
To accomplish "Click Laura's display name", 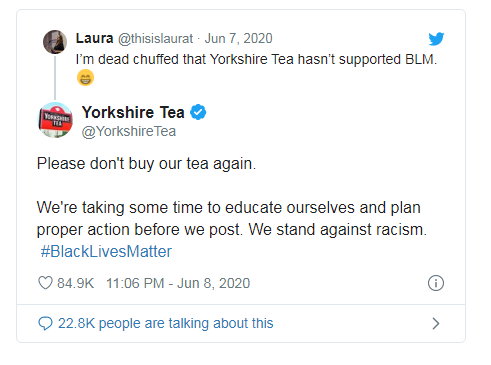I will pos(94,38).
